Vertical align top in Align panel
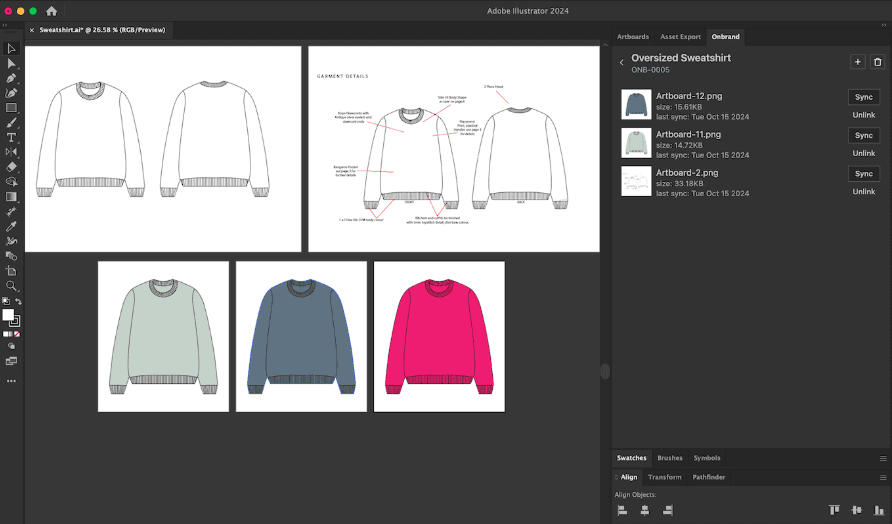This screenshot has height=524, width=892. tap(834, 510)
